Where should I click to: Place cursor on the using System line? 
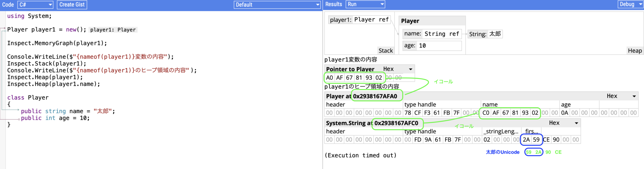point(29,16)
